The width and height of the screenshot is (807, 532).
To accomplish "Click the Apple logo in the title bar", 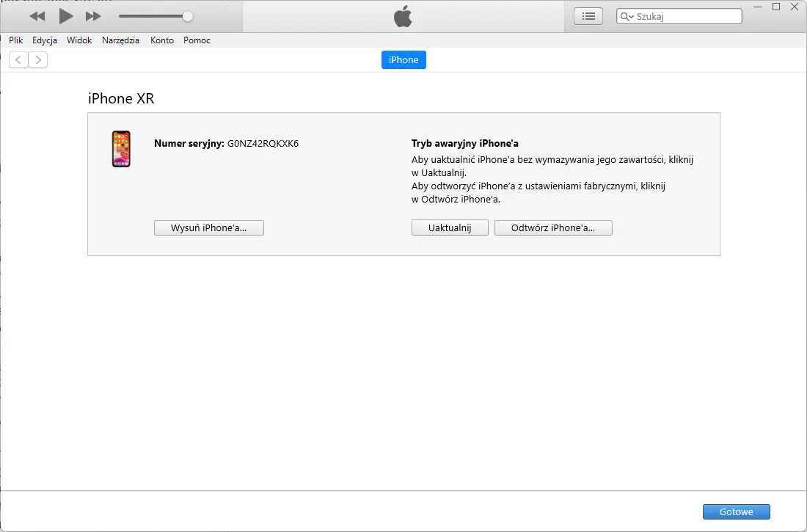I will click(403, 15).
